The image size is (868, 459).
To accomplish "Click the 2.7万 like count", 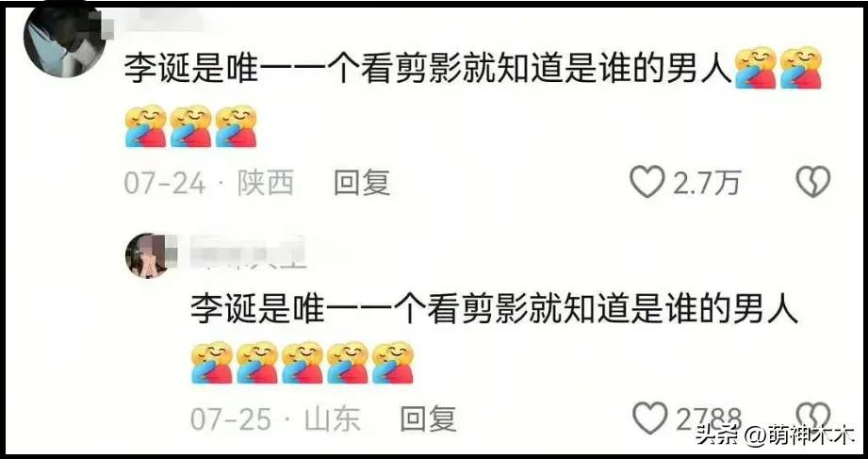I will 706,183.
